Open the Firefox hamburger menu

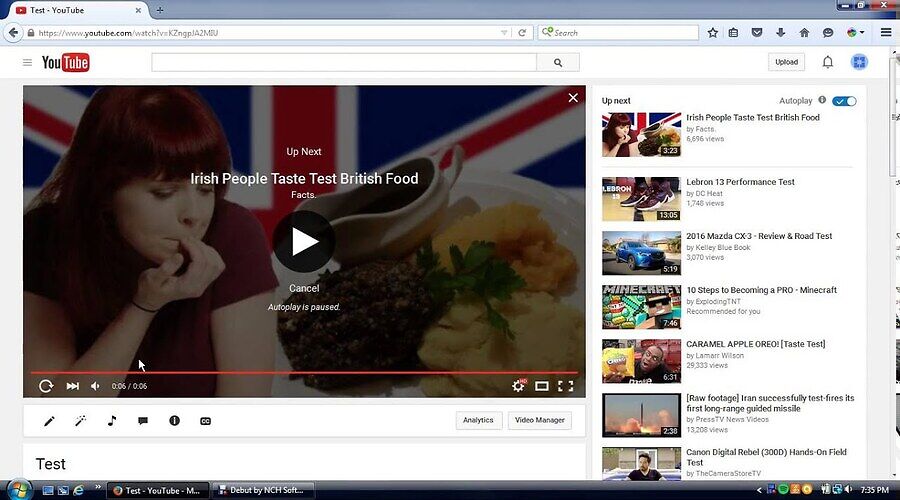(885, 33)
